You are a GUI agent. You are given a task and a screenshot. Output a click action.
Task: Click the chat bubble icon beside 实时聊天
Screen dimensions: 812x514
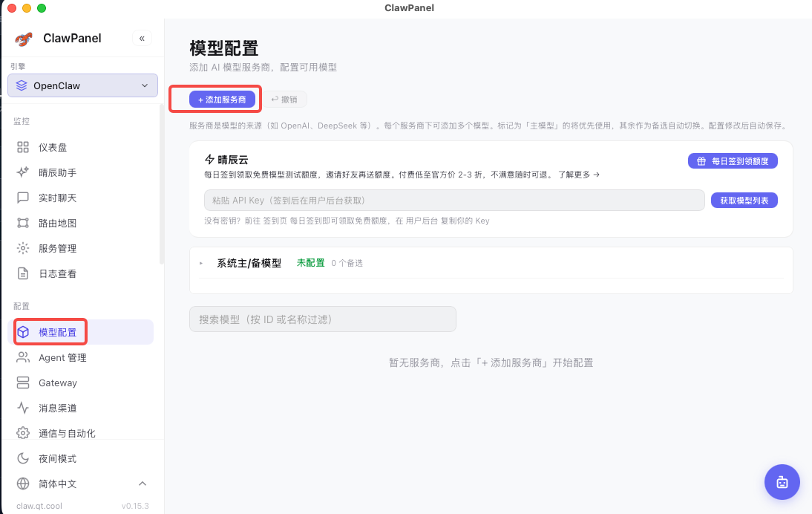click(23, 198)
